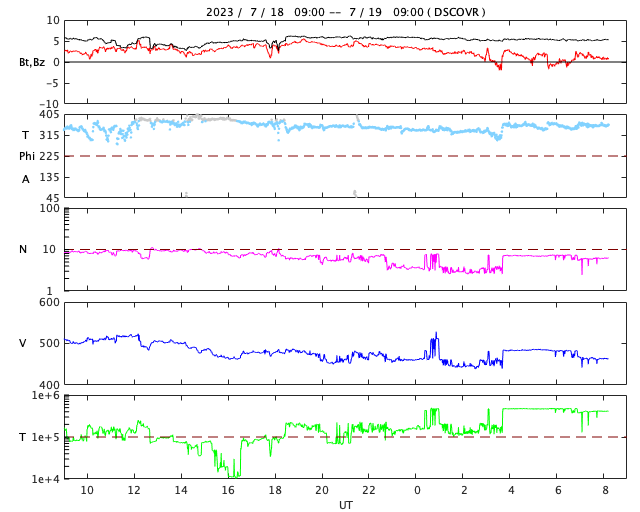Click the 'V' velocity axis label
This screenshot has width=640, height=512.
23,343
